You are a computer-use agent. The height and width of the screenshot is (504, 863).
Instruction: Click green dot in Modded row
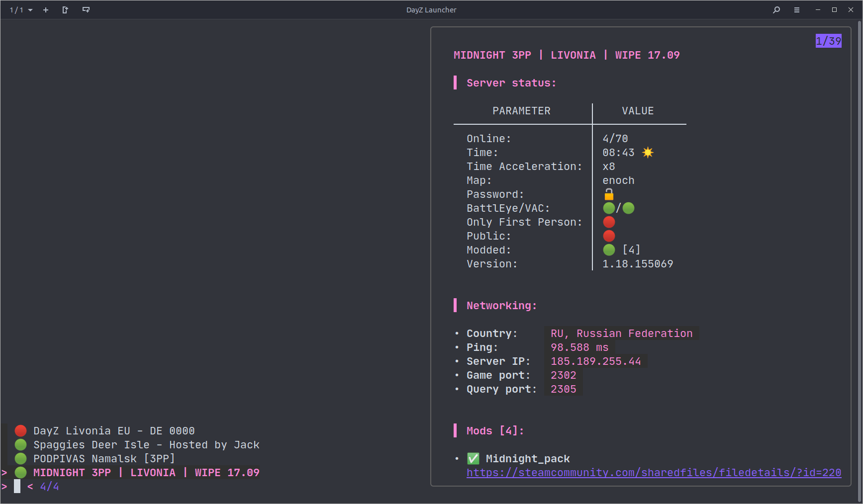pos(609,250)
